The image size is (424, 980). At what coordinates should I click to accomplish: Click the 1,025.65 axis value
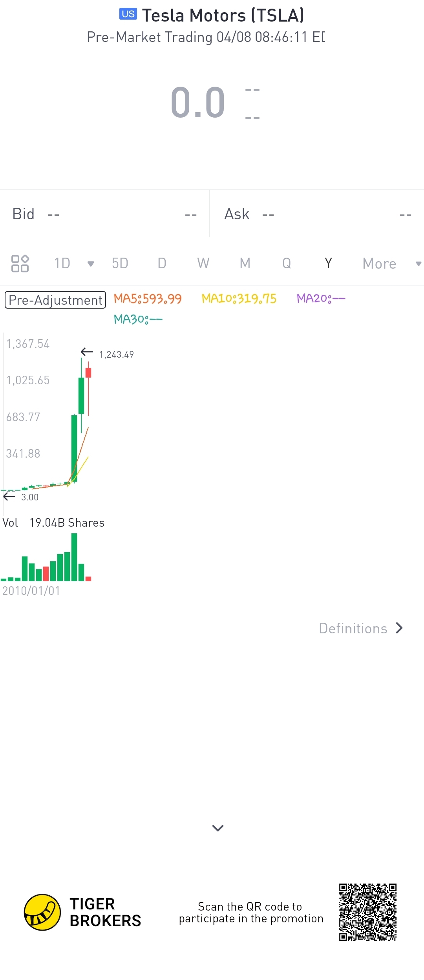tap(28, 380)
